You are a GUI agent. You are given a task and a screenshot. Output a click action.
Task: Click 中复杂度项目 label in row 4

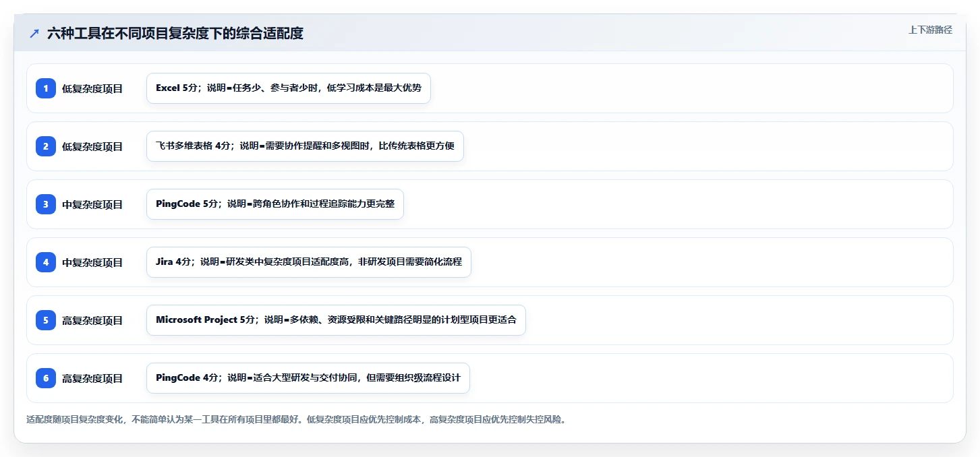(92, 262)
